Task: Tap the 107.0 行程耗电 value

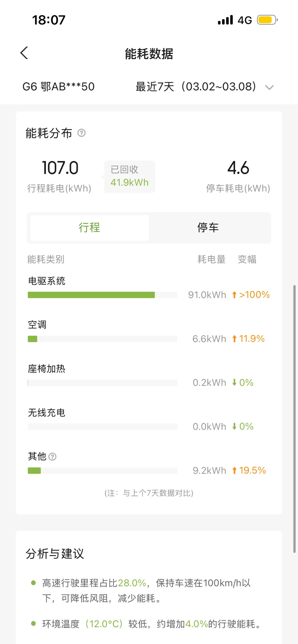Action: pos(60,168)
